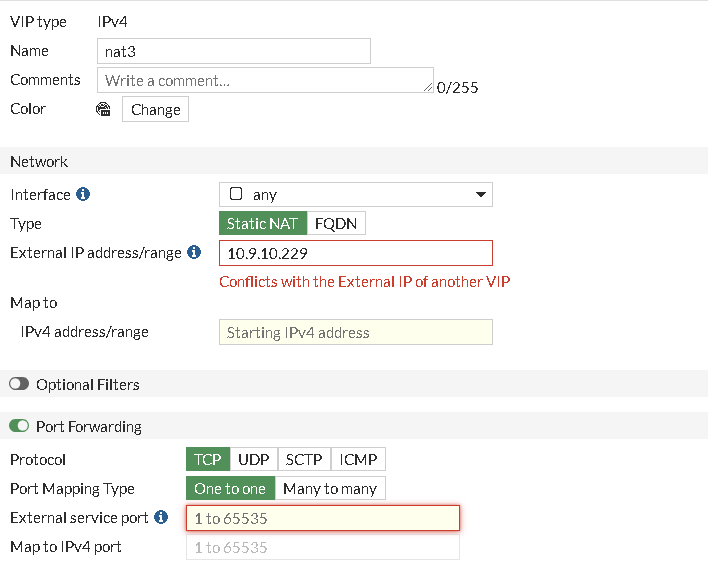Pick the SCTP protocol option

(304, 460)
